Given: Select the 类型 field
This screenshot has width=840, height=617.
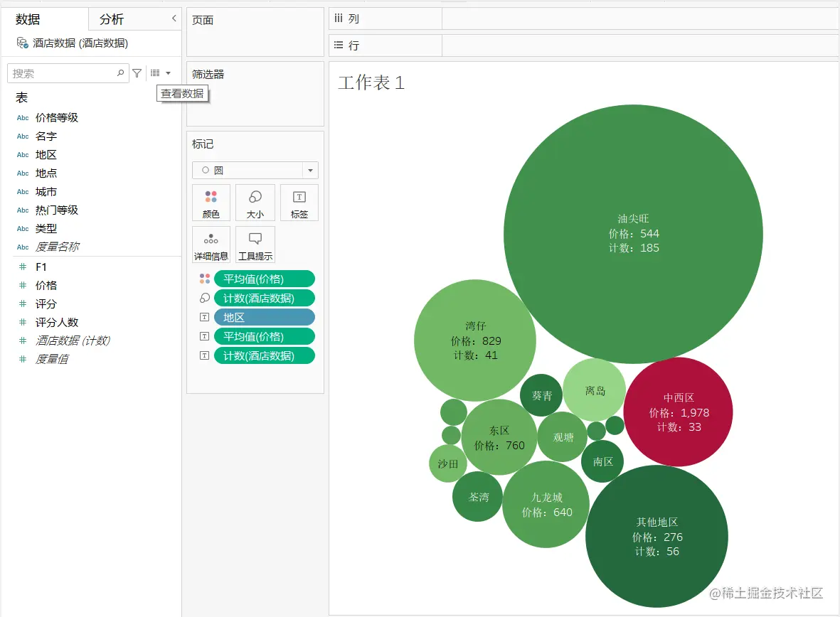Looking at the screenshot, I should (46, 229).
